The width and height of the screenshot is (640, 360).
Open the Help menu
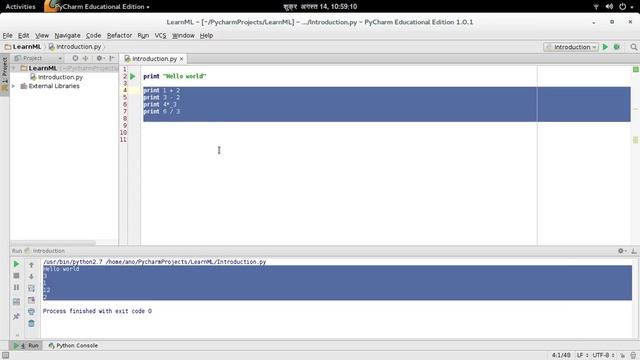[x=207, y=36]
